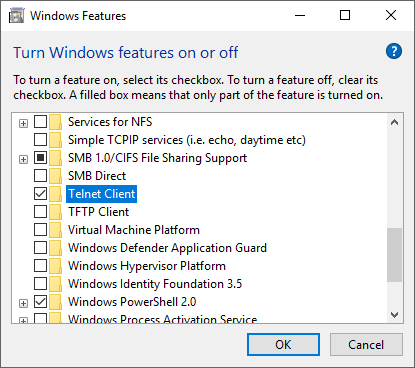The image size is (415, 368).
Task: Check the Windows Hypervisor Platform checkbox
Action: 40,266
